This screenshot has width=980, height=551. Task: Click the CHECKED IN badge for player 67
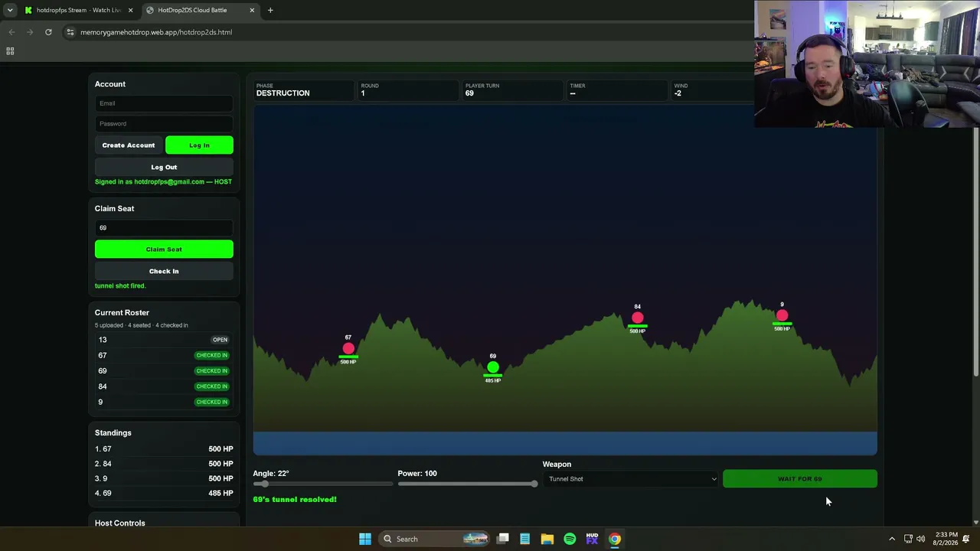point(212,355)
